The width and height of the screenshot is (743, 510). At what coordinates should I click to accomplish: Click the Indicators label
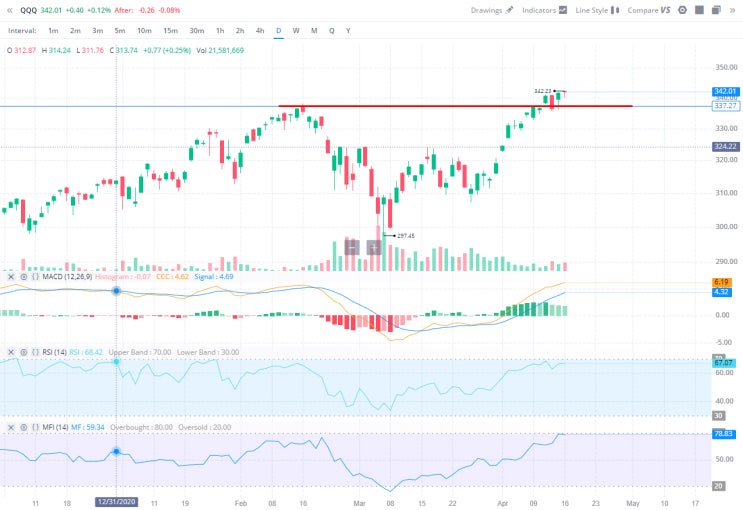point(539,10)
